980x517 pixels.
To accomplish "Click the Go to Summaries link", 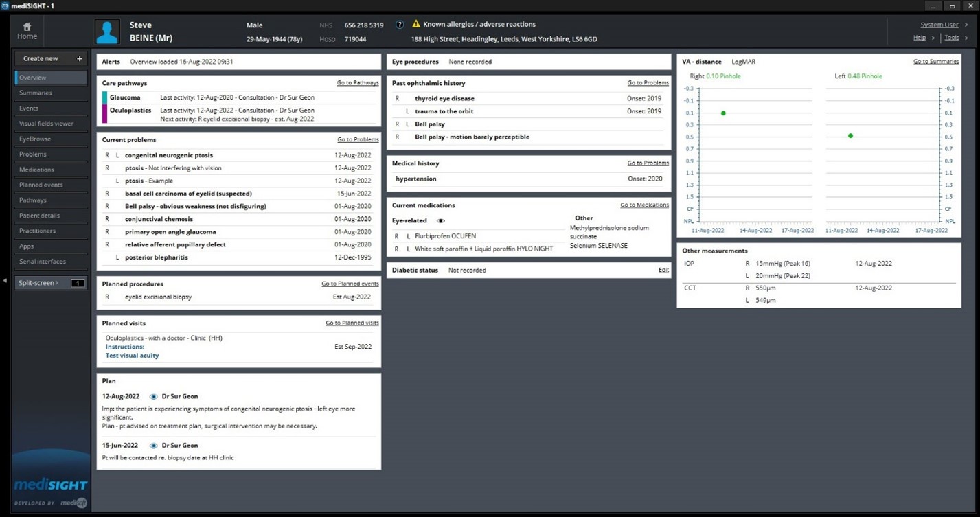I will click(x=935, y=62).
